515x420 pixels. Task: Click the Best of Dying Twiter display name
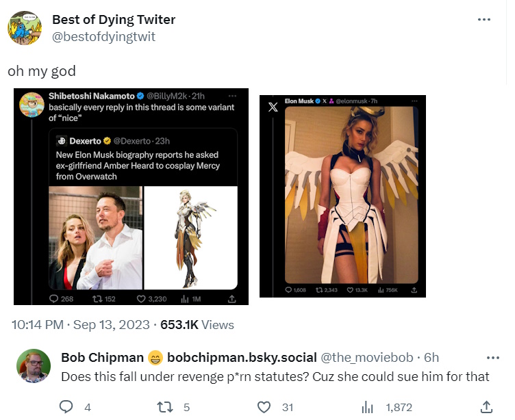tap(114, 20)
